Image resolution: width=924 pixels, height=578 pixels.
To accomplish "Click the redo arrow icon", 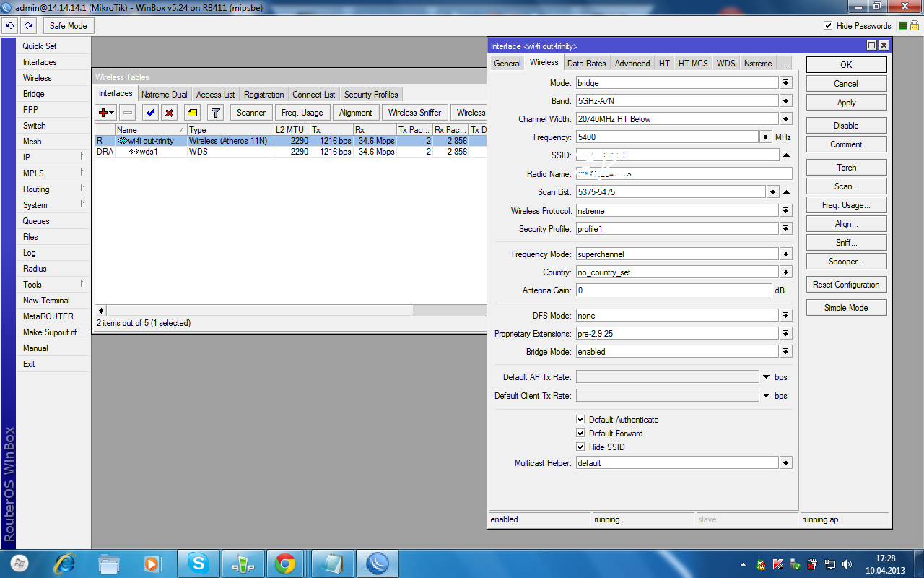I will tap(28, 26).
